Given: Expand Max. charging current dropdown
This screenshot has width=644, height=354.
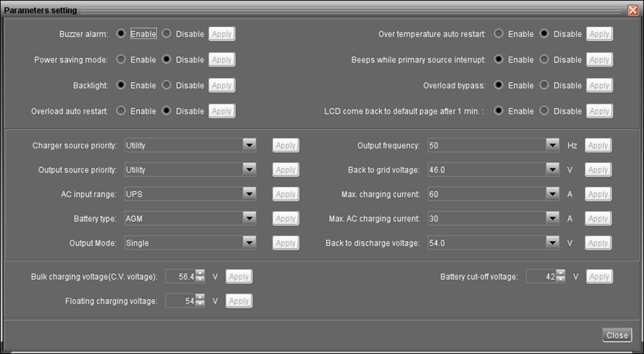Looking at the screenshot, I should click(x=551, y=194).
